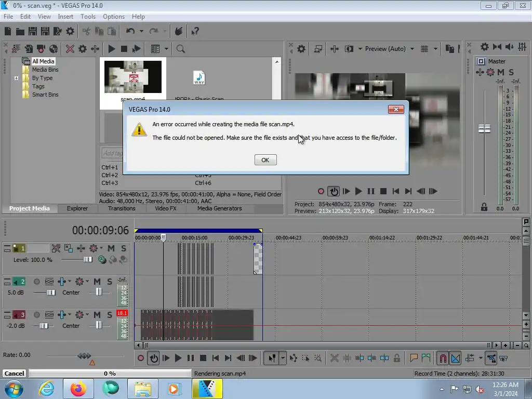Open Master bus audio properties gear
Screen dimensions: 532x399
pyautogui.click(x=485, y=47)
